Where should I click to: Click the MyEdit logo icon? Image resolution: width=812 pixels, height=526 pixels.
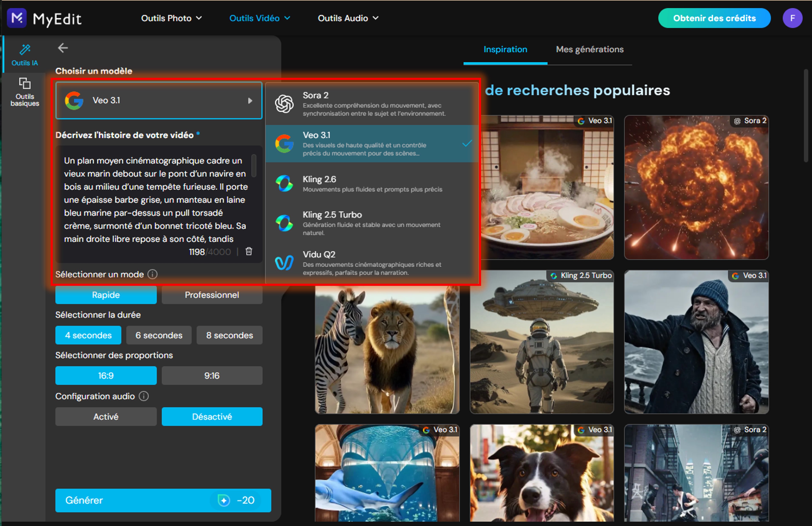click(x=16, y=18)
